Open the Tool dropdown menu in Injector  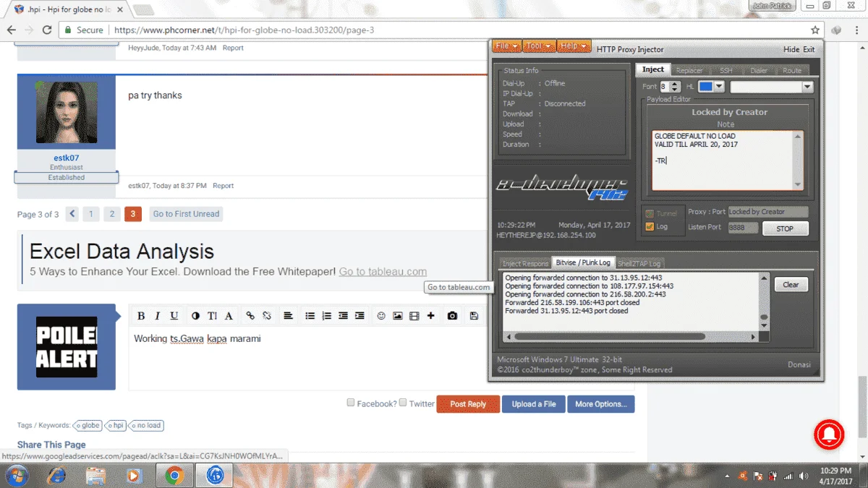point(539,46)
